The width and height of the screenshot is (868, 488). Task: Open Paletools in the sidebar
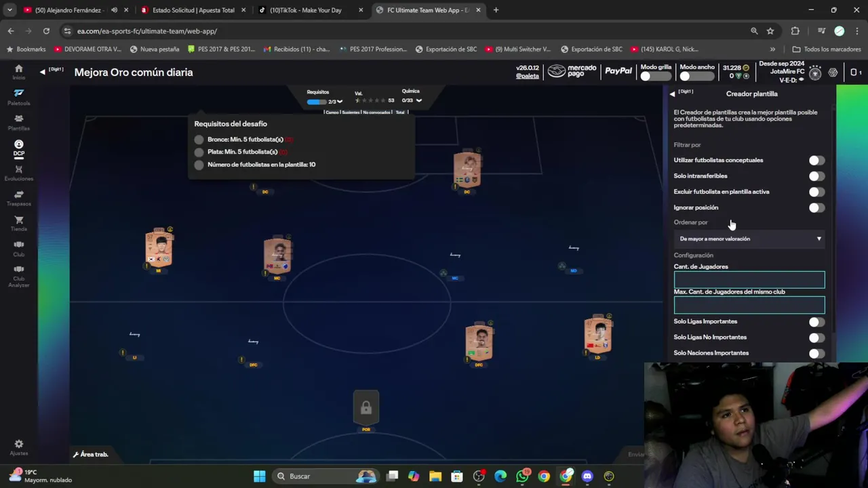coord(18,97)
